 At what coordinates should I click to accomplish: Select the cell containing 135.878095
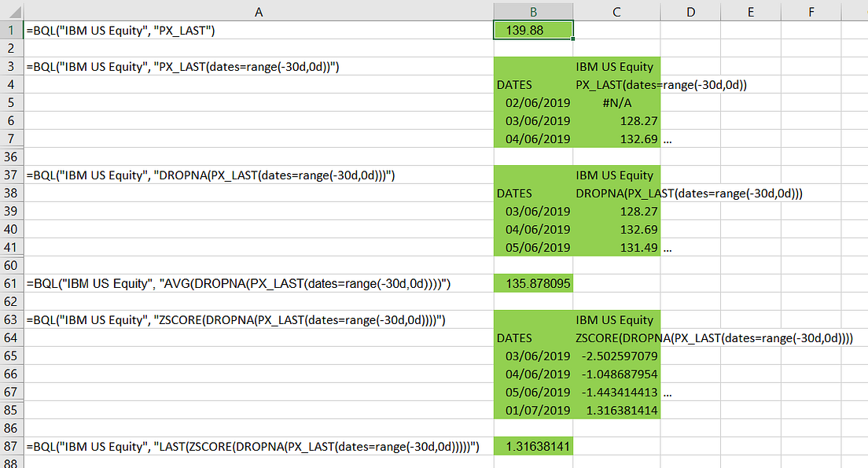coord(533,283)
